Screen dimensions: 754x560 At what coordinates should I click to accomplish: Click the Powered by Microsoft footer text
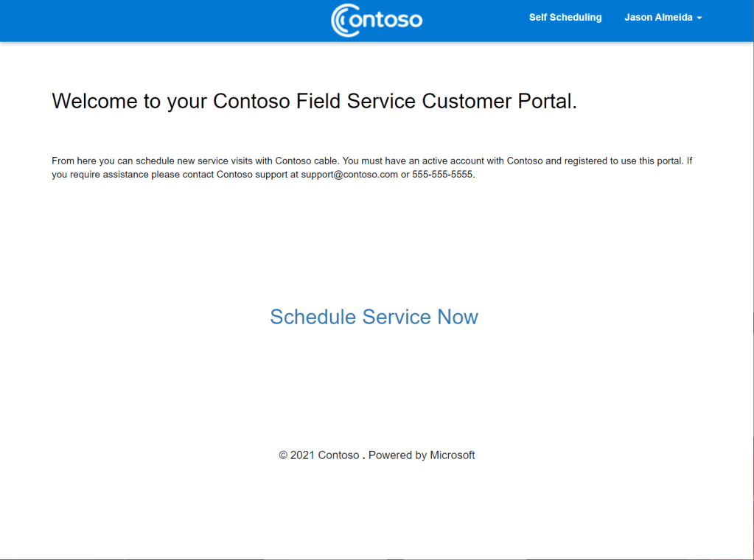pyautogui.click(x=422, y=455)
